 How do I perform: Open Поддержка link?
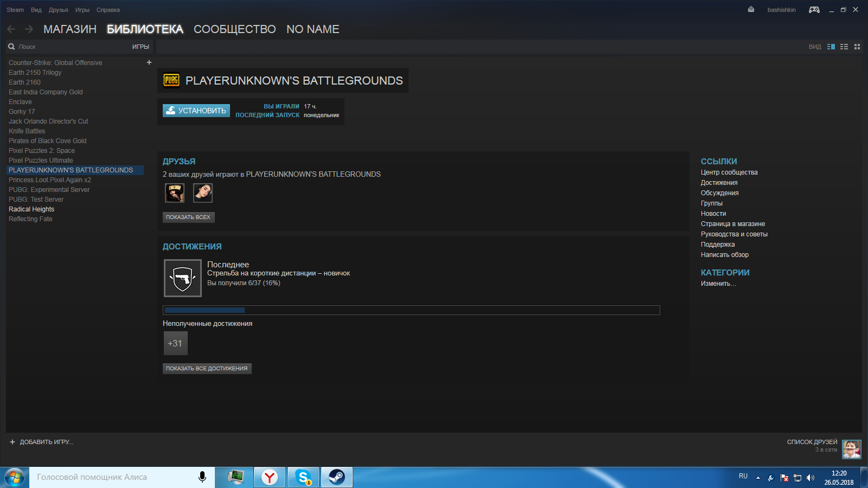coord(718,245)
